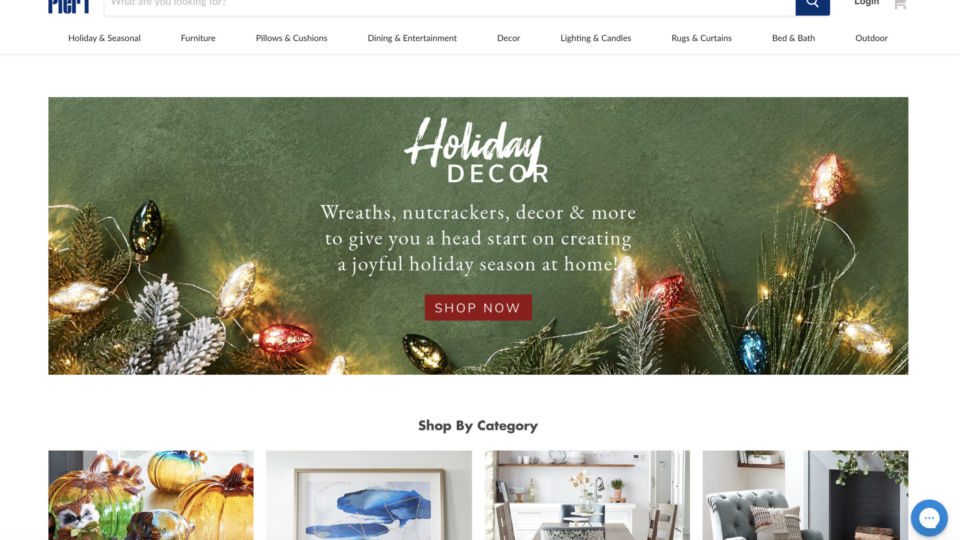Open the blue abstract wall art thumbnail
This screenshot has height=540, width=960.
coord(369,495)
